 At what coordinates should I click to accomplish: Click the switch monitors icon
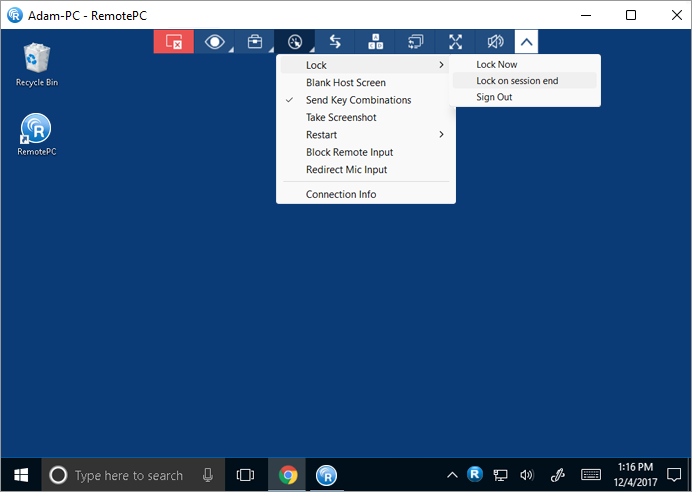[416, 42]
